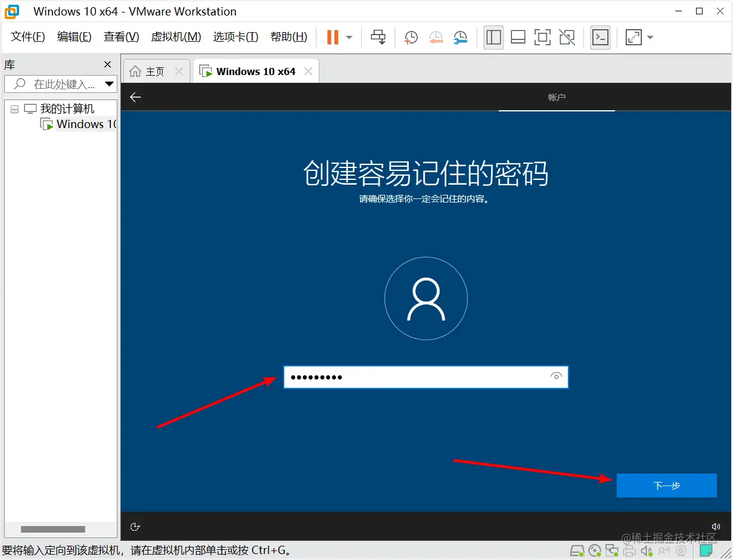
Task: Enter full screen mode
Action: (542, 37)
